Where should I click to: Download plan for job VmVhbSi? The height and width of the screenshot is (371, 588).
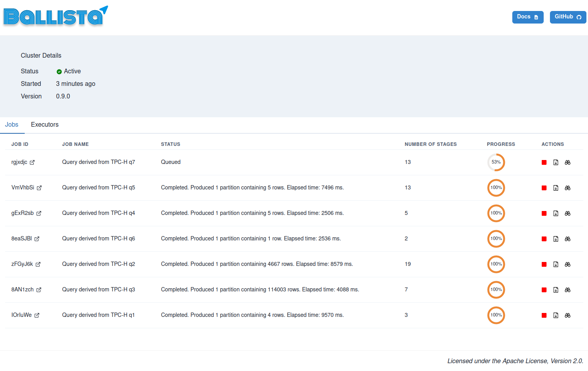click(556, 188)
